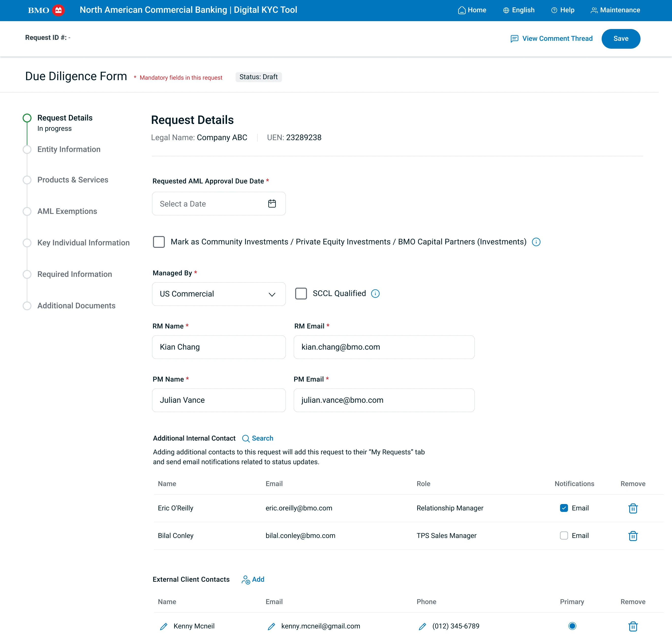Remove Bilal Conley using trash icon
The height and width of the screenshot is (639, 672).
pos(632,536)
